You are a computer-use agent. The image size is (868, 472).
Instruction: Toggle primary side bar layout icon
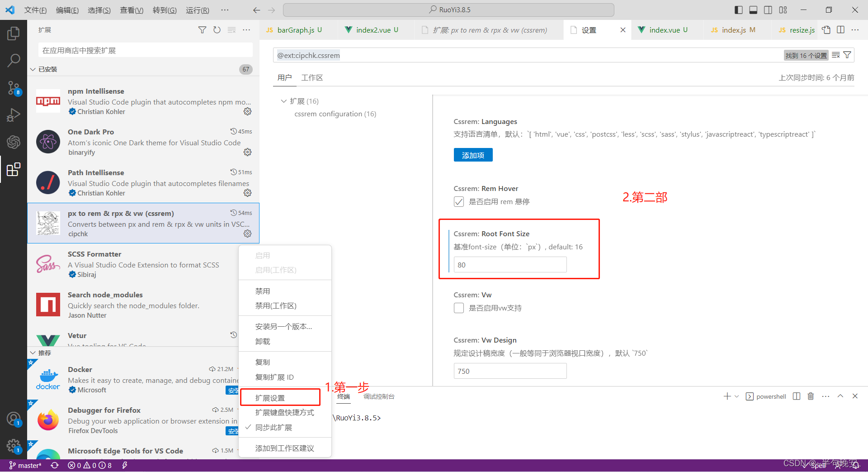(739, 10)
